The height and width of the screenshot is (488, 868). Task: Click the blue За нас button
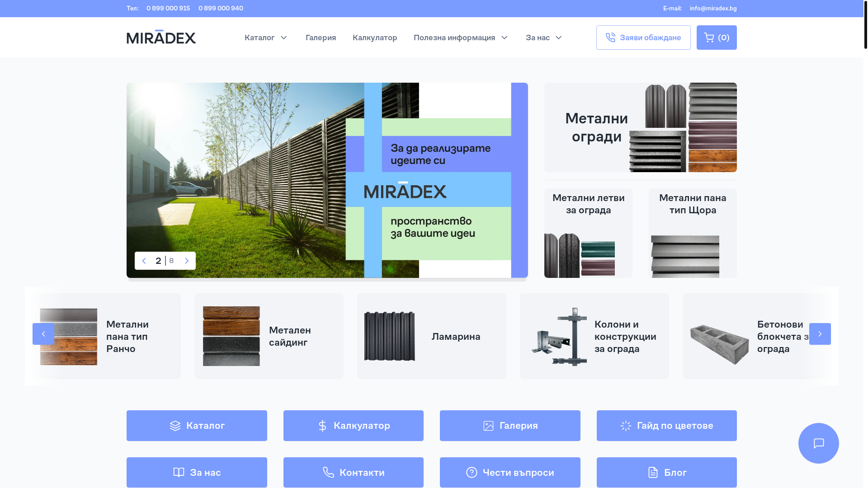pos(197,472)
